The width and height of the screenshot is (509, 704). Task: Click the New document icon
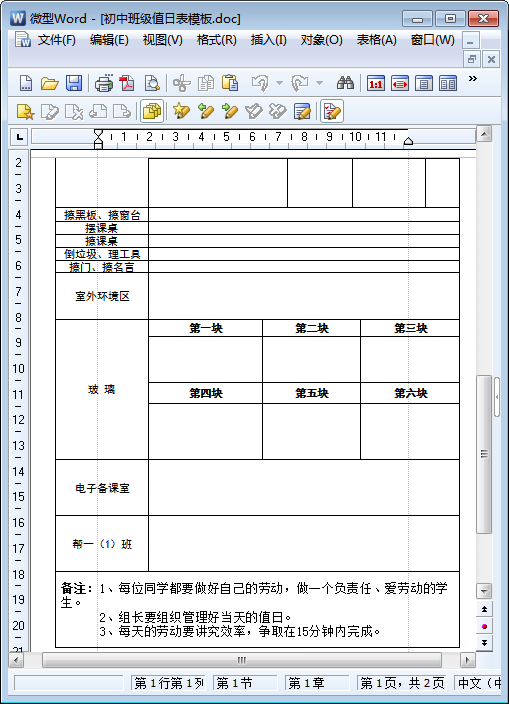coord(26,83)
